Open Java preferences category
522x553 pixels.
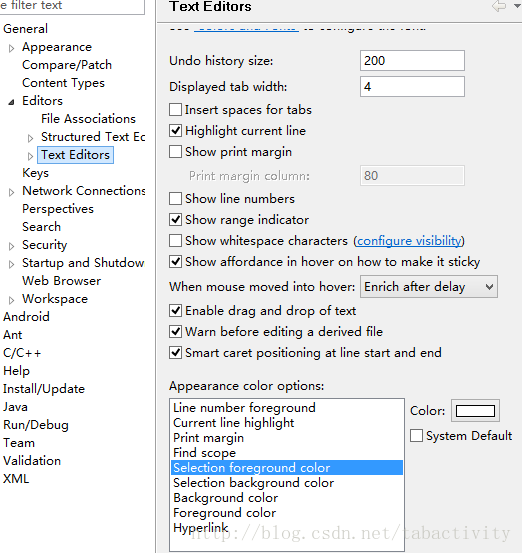click(x=15, y=407)
